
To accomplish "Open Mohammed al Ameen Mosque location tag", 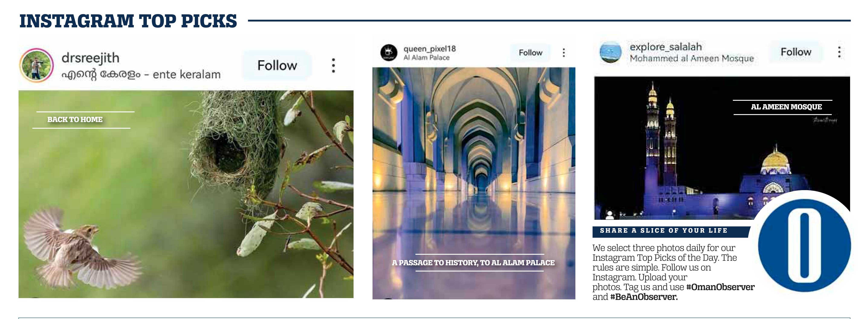I will 692,58.
